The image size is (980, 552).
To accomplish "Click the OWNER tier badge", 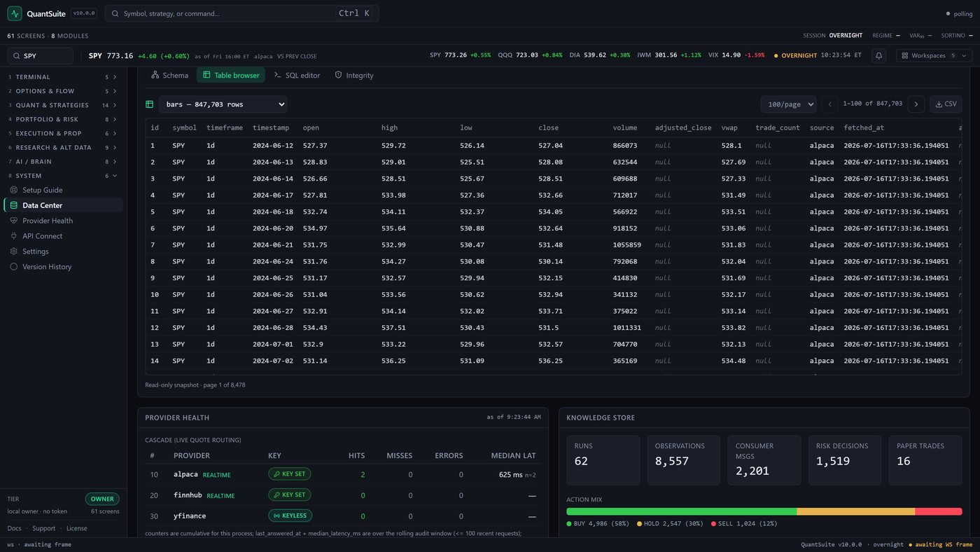I will [x=102, y=499].
